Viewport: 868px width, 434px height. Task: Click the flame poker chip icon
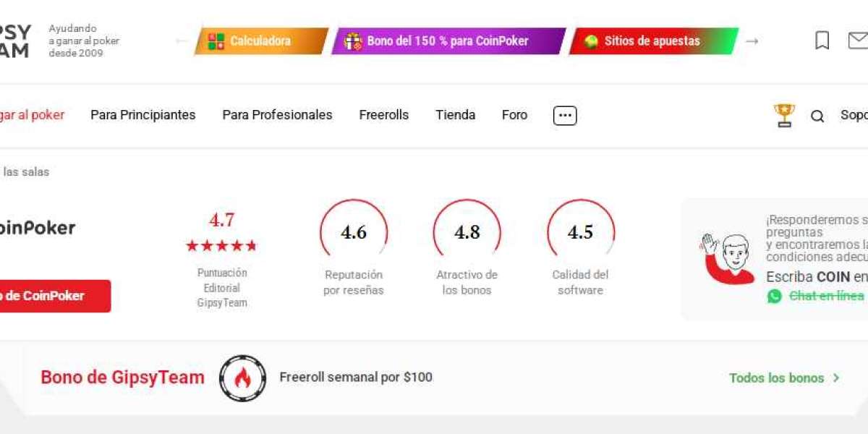click(242, 378)
